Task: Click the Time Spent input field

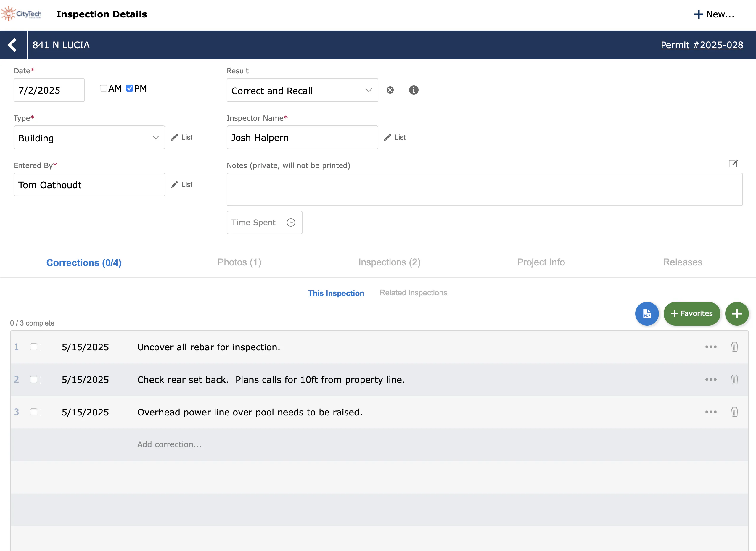Action: pos(264,223)
